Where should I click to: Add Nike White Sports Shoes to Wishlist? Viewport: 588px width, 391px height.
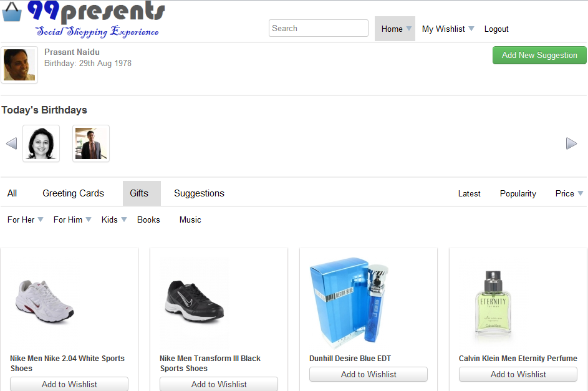tap(69, 384)
